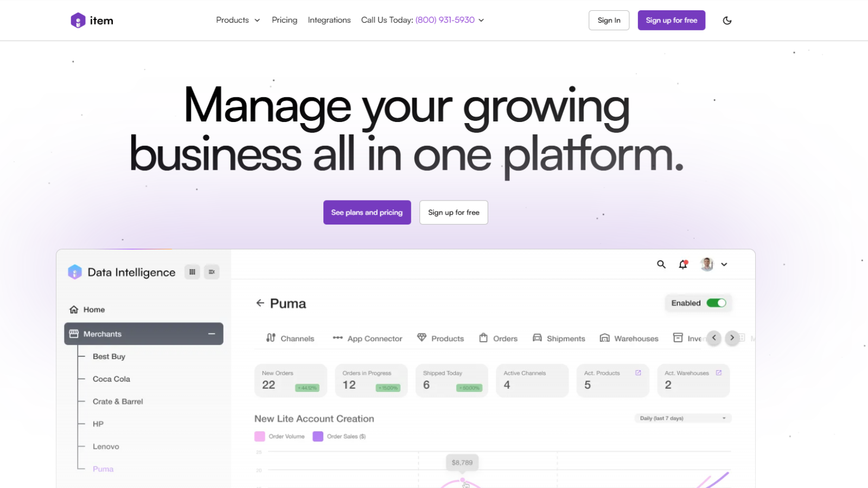This screenshot has width=868, height=488.
Task: Open the Pricing menu item
Action: (284, 20)
